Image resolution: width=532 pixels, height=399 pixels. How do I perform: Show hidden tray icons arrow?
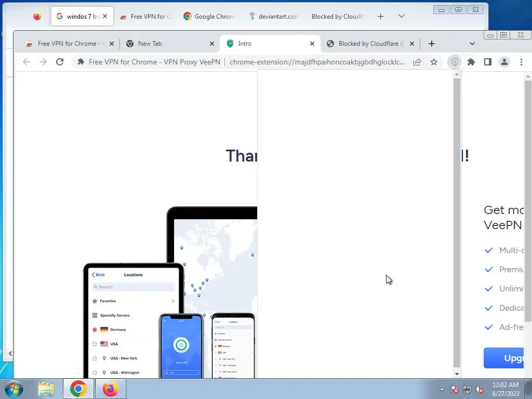point(442,389)
